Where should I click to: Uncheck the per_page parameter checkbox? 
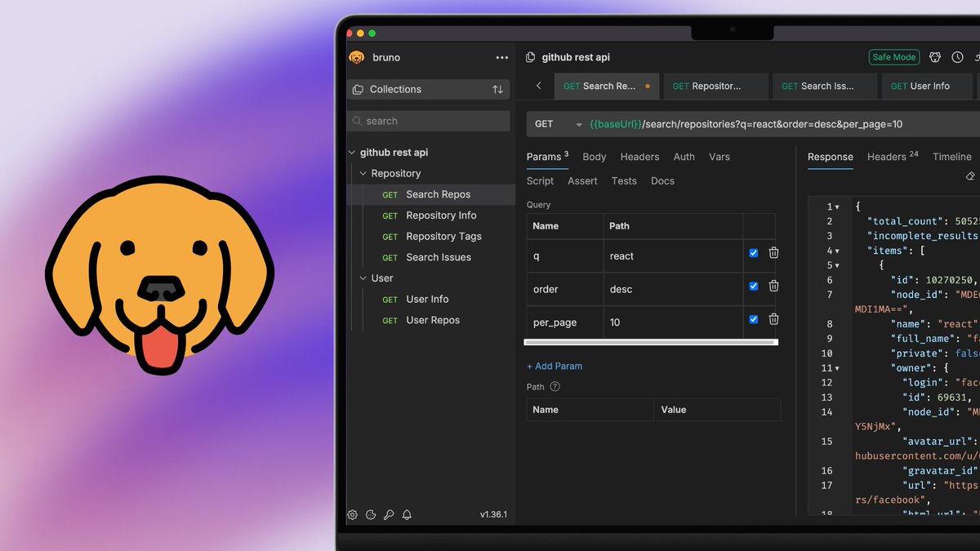pos(753,319)
